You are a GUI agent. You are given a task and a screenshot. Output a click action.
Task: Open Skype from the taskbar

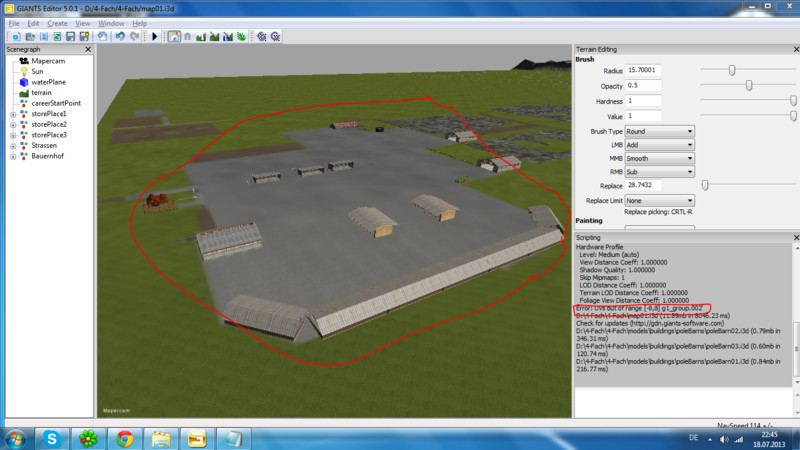click(x=51, y=439)
